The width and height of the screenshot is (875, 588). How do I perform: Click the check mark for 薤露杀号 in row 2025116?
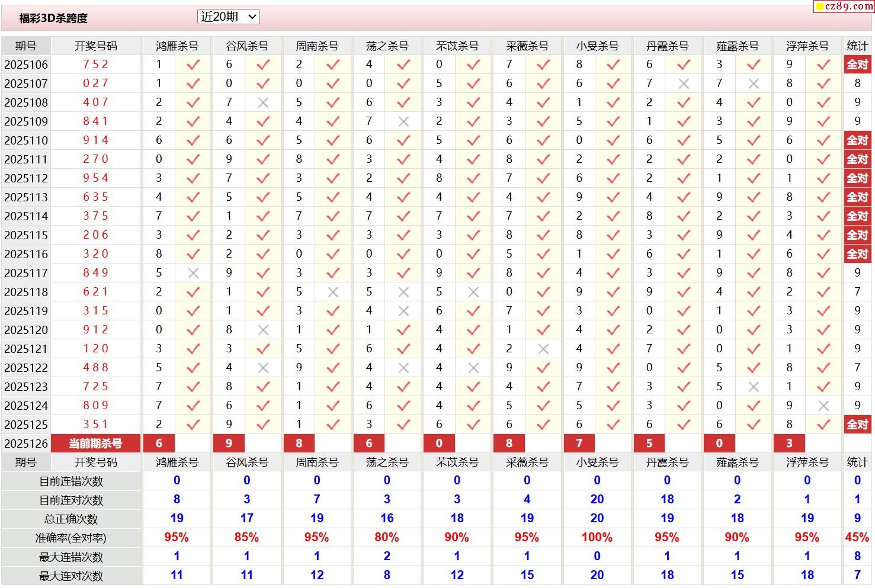tap(754, 254)
